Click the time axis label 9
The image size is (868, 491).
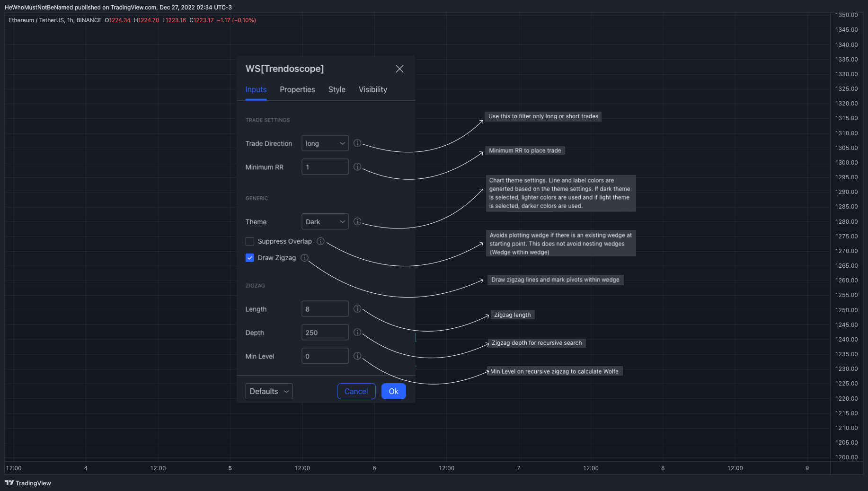pos(807,468)
